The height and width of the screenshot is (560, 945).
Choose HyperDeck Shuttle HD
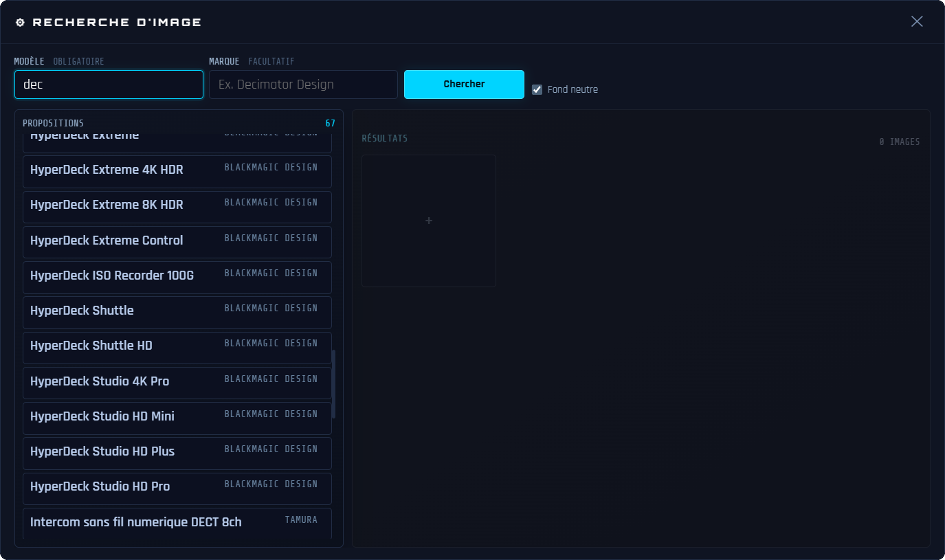tap(177, 348)
